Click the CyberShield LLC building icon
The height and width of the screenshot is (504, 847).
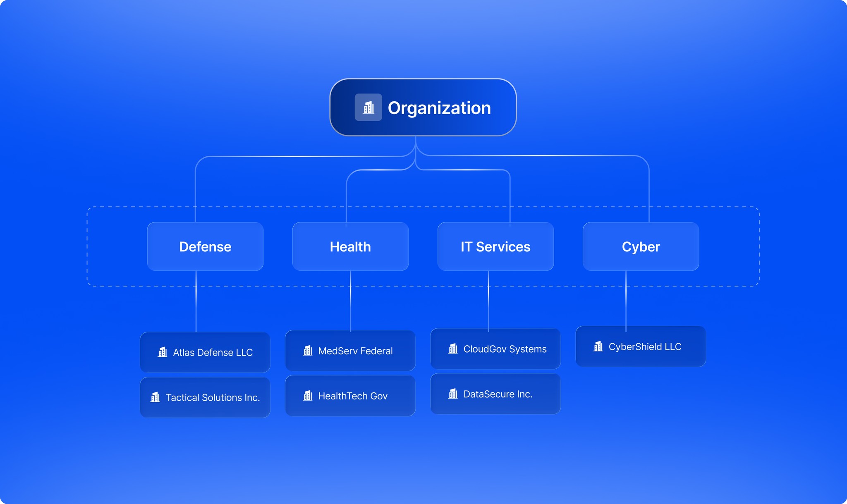pyautogui.click(x=598, y=346)
